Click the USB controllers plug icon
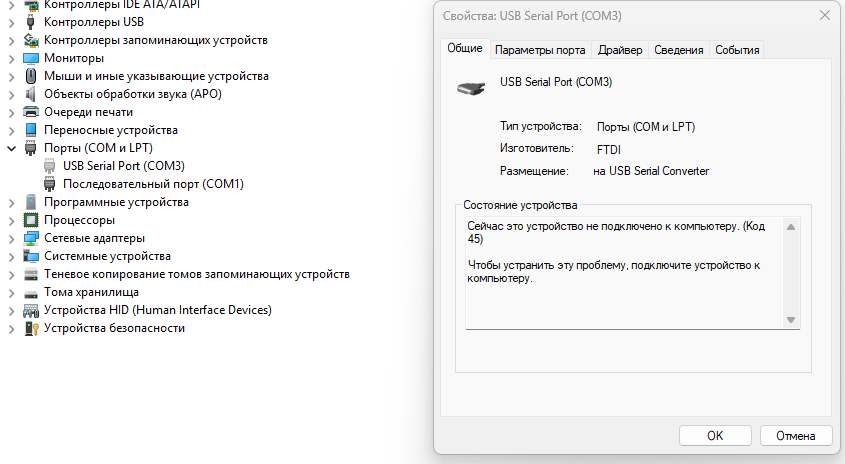The width and height of the screenshot is (845, 464). coord(31,22)
